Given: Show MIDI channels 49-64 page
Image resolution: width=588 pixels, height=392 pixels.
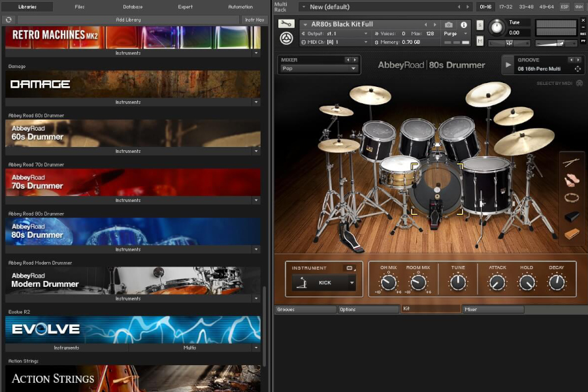Looking at the screenshot, I should (x=546, y=7).
